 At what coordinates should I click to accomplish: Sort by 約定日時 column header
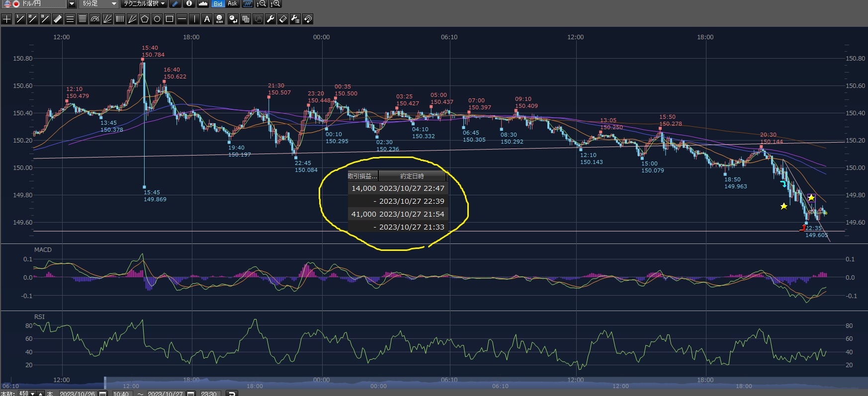tap(412, 176)
